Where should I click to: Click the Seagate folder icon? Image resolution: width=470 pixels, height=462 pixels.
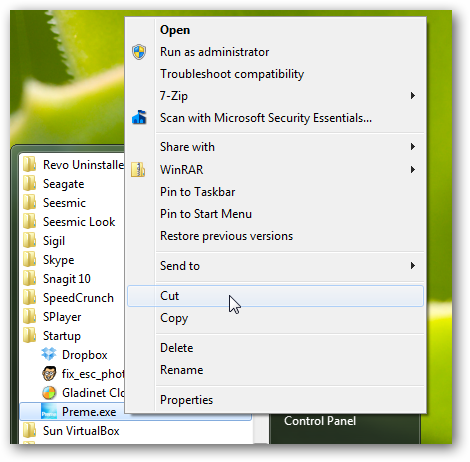point(30,183)
